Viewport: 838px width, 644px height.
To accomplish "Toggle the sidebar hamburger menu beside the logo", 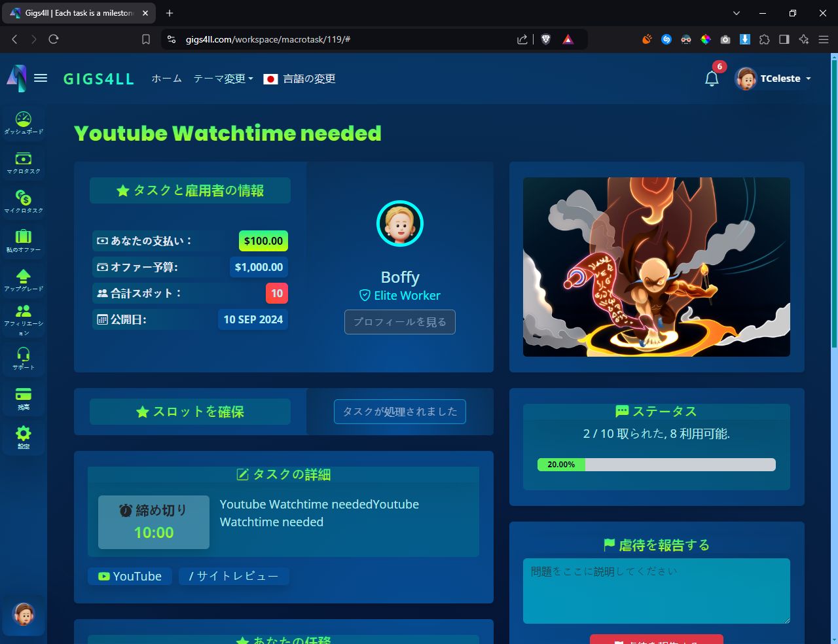I will pos(41,78).
